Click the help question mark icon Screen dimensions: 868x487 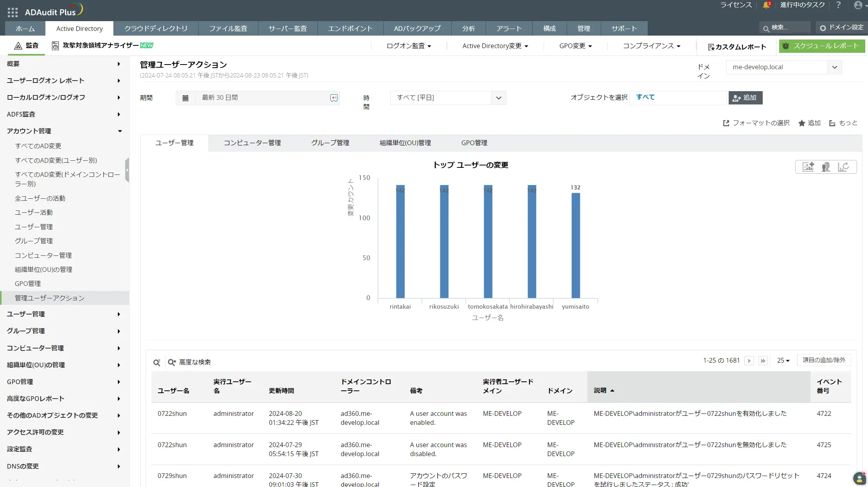838,5
